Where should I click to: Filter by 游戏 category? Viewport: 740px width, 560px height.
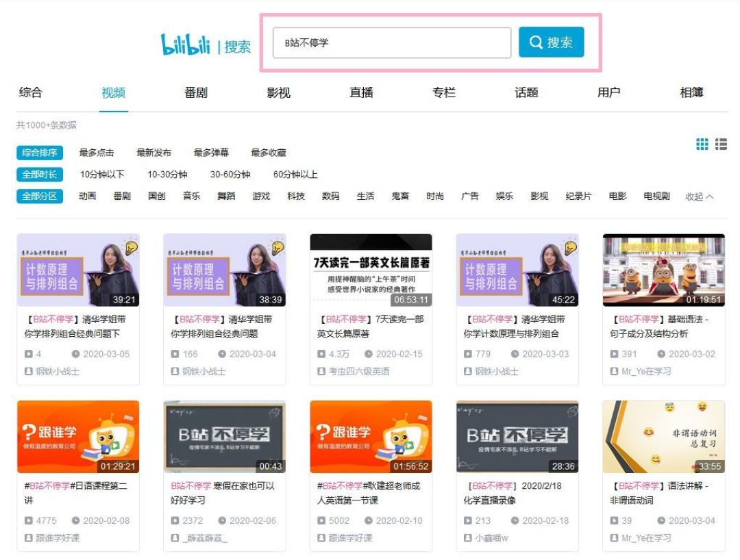click(261, 196)
